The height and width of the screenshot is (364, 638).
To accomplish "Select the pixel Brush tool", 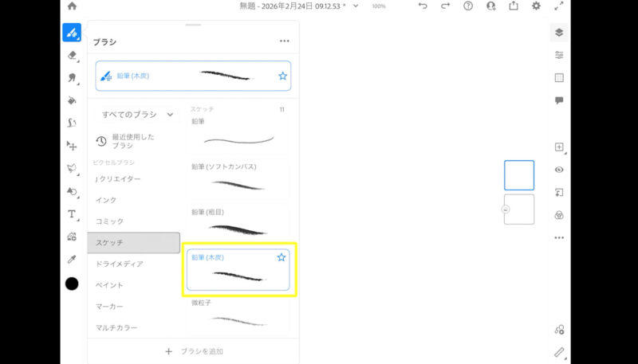I will pyautogui.click(x=72, y=33).
